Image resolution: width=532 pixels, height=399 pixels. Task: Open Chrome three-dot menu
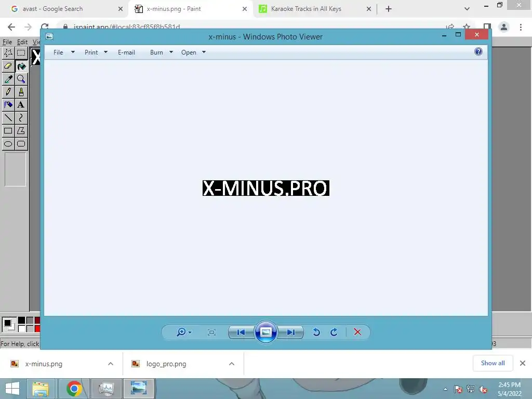pos(521,27)
